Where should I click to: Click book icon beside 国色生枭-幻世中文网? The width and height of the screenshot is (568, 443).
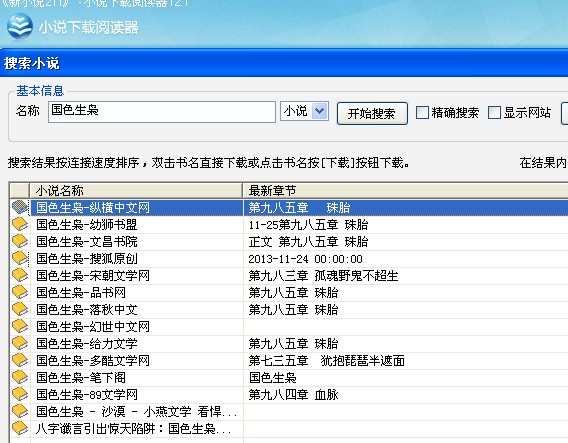(x=20, y=326)
